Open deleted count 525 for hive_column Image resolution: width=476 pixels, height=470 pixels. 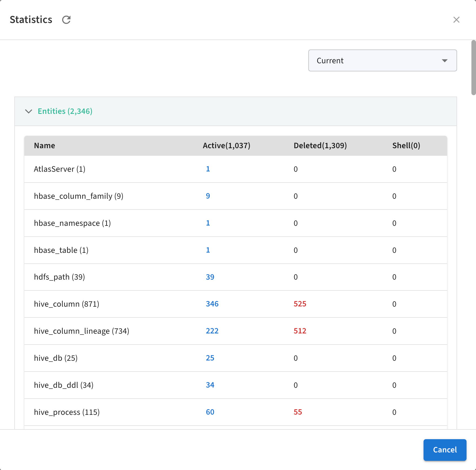pos(300,304)
